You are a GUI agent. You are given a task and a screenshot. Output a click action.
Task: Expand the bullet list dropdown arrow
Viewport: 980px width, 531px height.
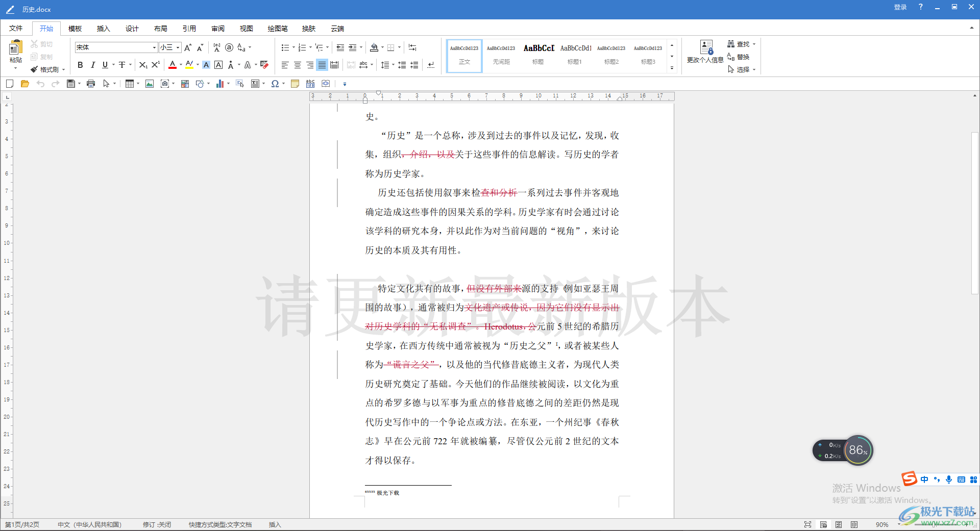coord(293,47)
